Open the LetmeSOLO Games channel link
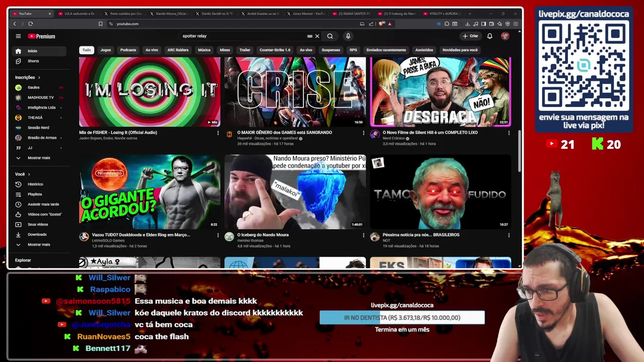This screenshot has width=644, height=362. click(108, 240)
